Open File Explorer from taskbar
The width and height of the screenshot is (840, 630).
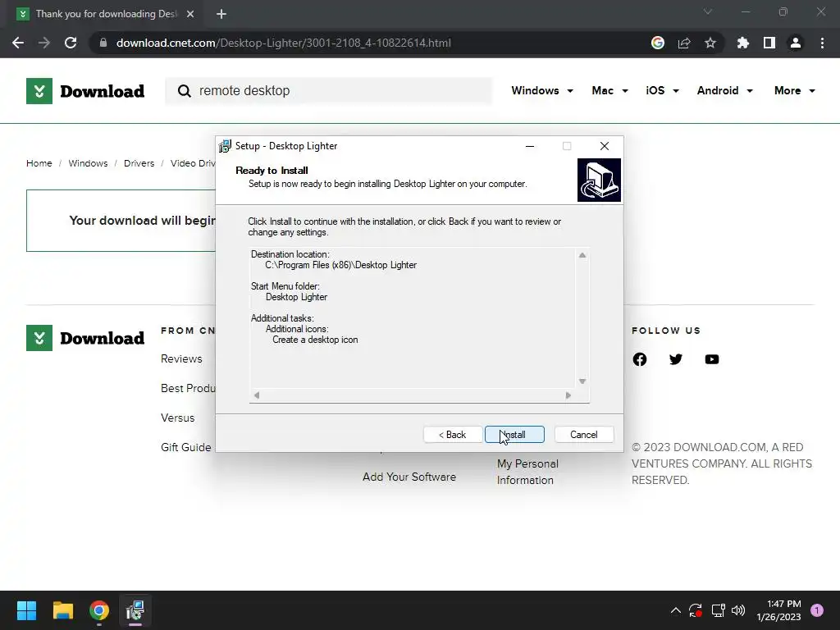[x=62, y=610]
